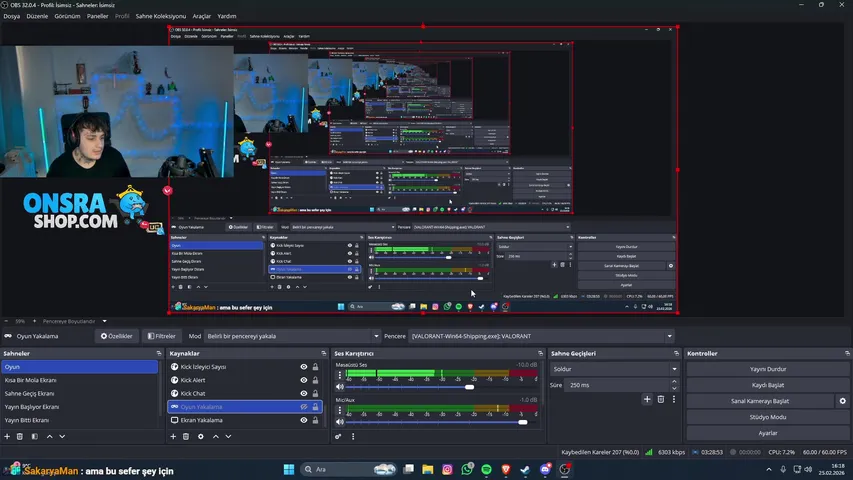Open virtual camera settings gear
This screenshot has width=853, height=480.
843,401
